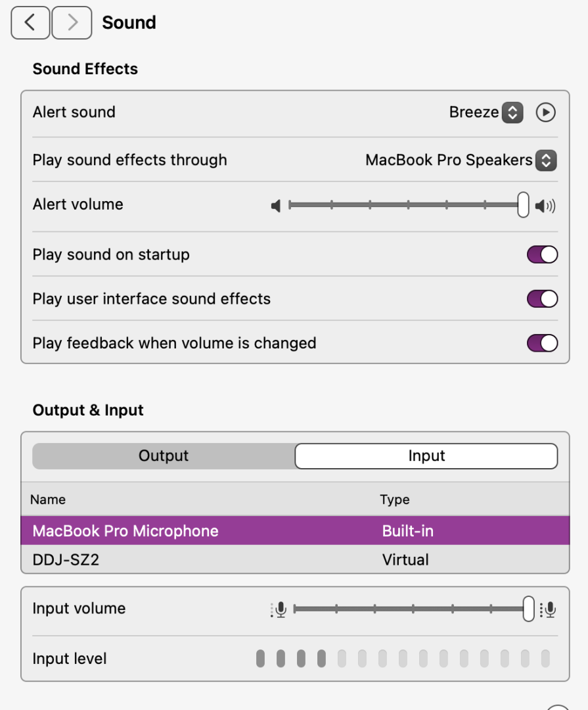Preview the Breeze alert sound with play icon
The image size is (588, 710).
(x=545, y=112)
